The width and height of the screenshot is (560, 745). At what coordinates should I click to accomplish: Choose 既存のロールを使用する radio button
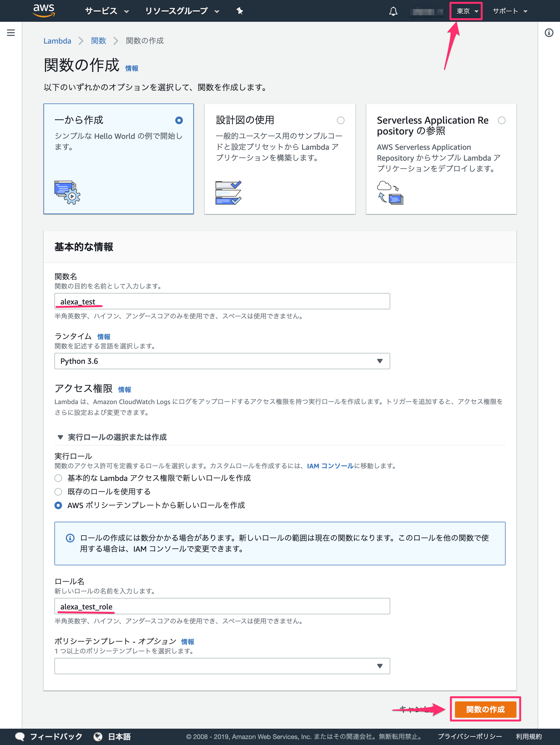click(x=58, y=492)
